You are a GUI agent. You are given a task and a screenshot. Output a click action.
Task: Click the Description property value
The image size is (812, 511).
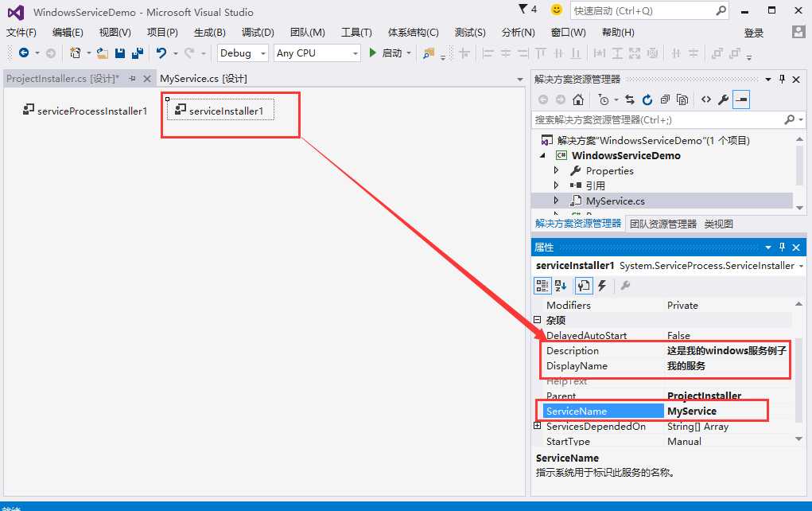727,351
